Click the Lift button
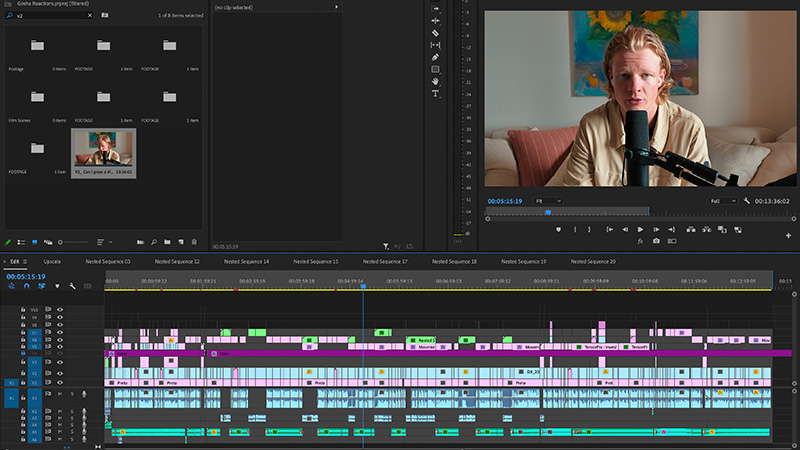 tap(691, 230)
